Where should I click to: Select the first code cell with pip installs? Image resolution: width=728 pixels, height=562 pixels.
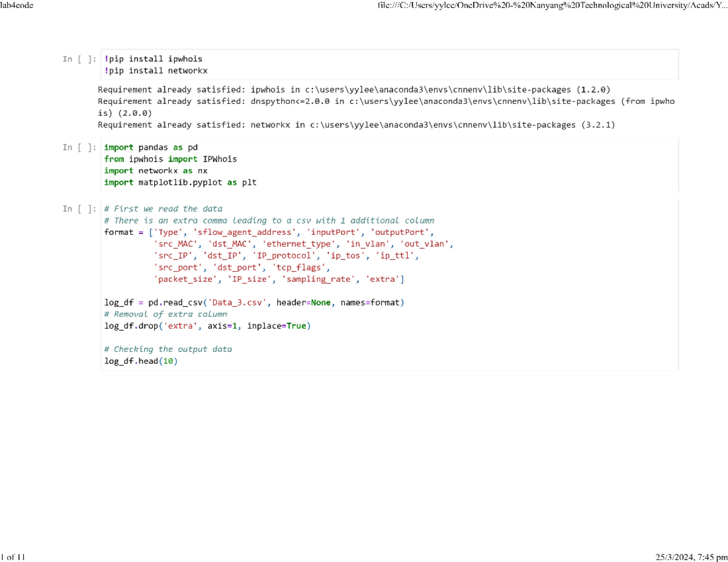(x=388, y=64)
